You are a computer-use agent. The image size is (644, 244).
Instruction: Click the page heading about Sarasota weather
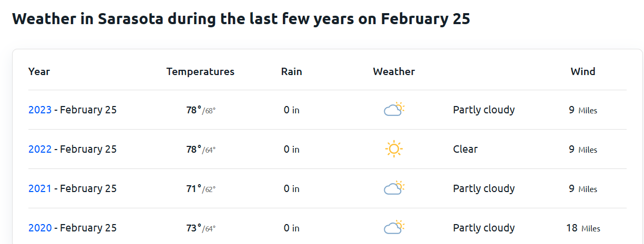(241, 19)
